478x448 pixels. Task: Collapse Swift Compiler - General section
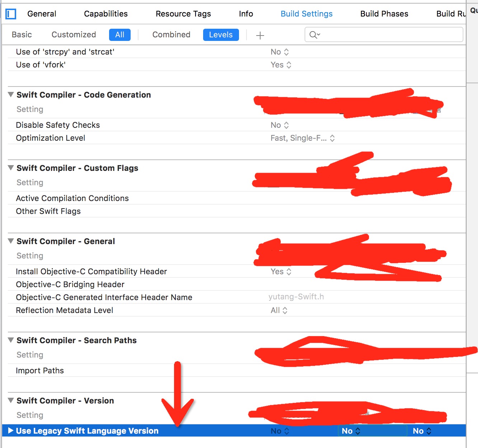click(x=11, y=241)
